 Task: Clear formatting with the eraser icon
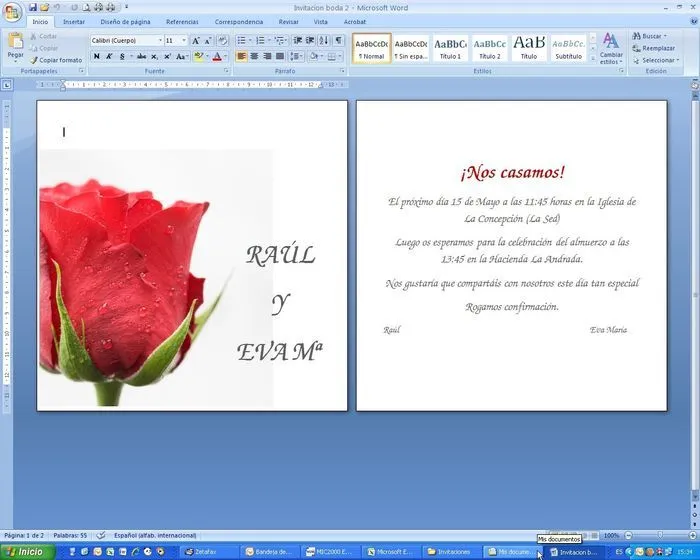coord(223,41)
